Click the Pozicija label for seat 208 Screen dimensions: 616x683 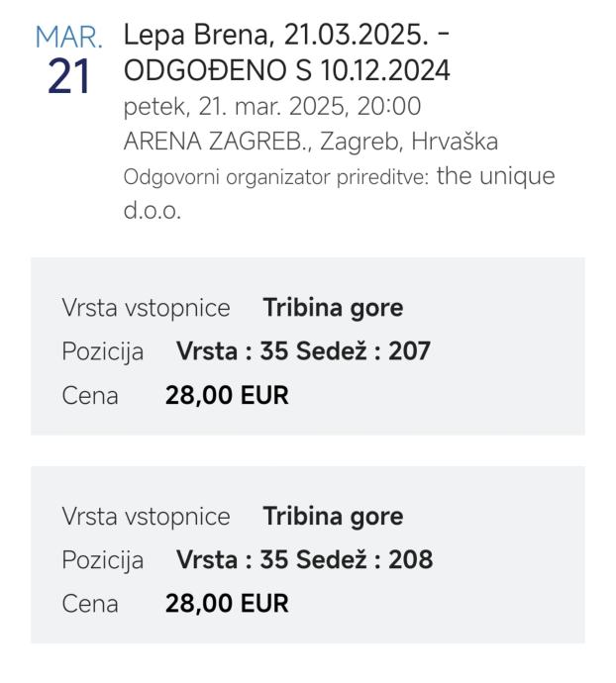tap(103, 560)
